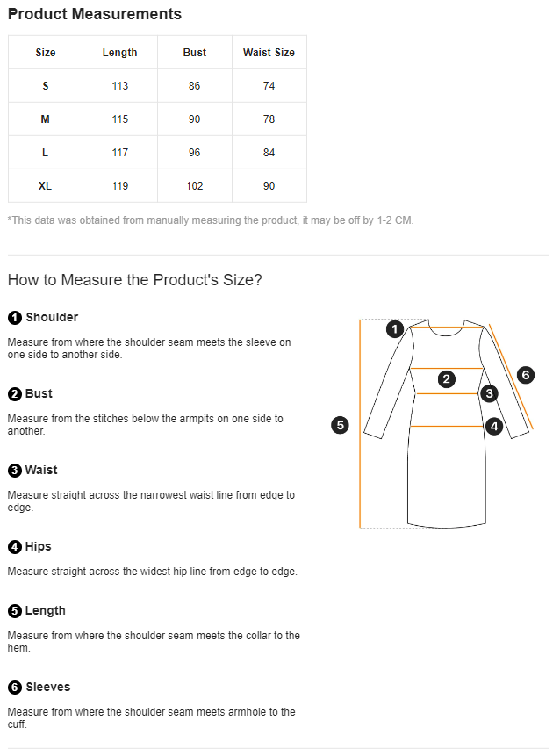Select marker 2 on the dress diagram
Viewport: 560px width, 756px height.
click(x=447, y=379)
